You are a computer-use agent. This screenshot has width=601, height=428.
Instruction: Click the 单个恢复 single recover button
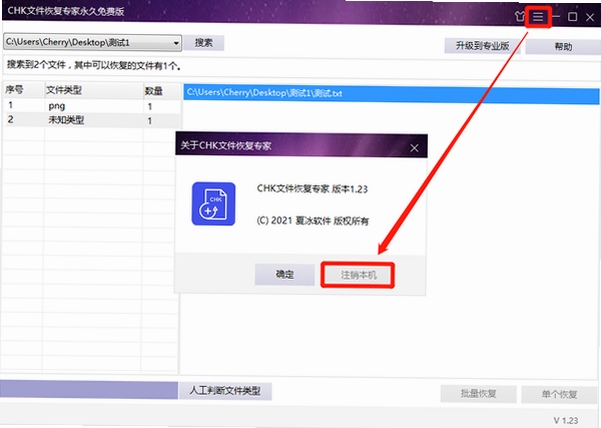[559, 394]
